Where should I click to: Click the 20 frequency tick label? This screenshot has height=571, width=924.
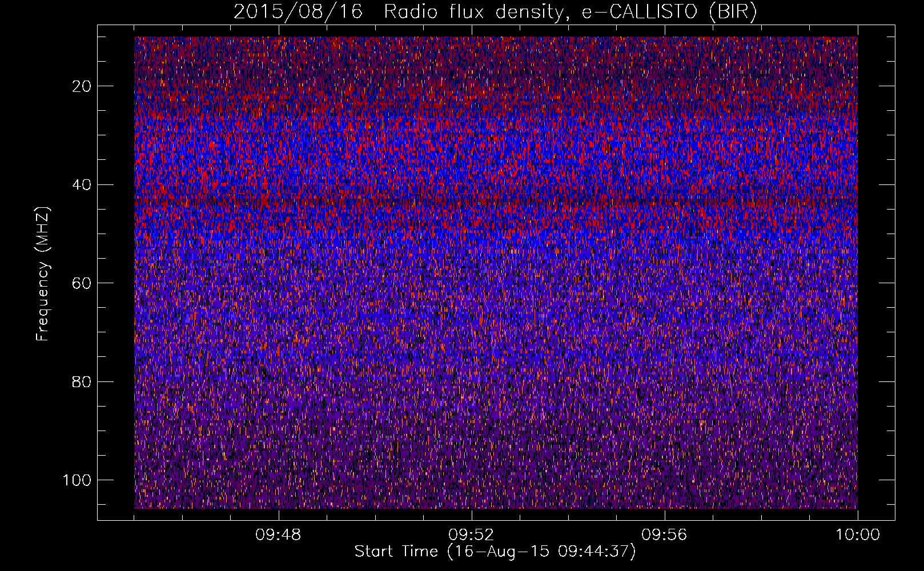tap(82, 86)
